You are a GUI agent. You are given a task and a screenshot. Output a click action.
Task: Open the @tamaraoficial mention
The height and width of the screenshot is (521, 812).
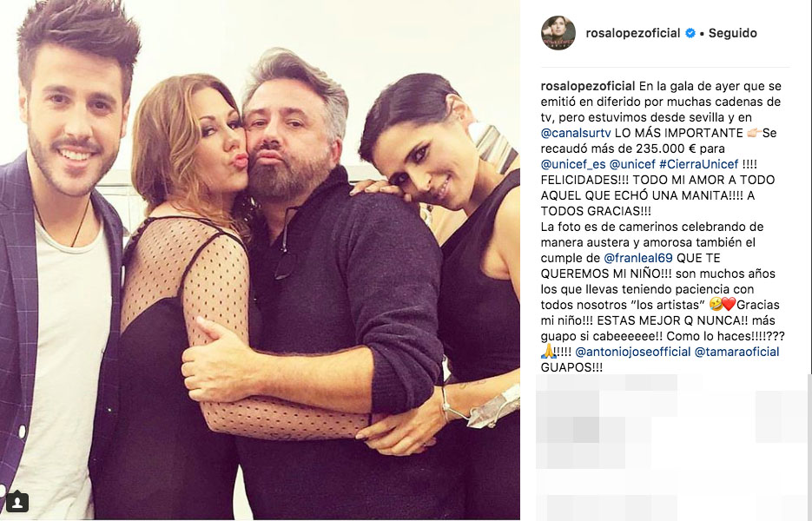coord(736,352)
